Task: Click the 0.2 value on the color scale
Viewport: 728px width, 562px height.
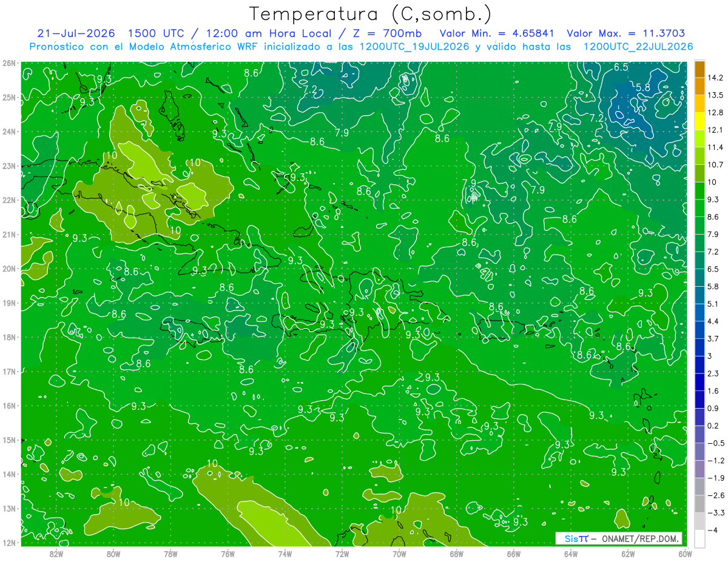Action: (x=713, y=426)
